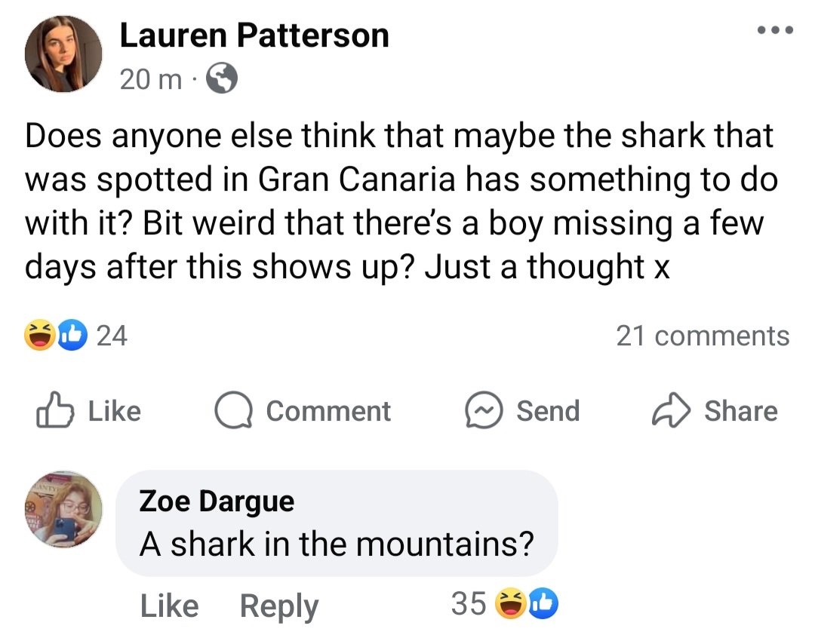Viewport: 815px width, 644px height.
Task: Tap the thumbs-up Like icon on post
Action: [x=55, y=411]
